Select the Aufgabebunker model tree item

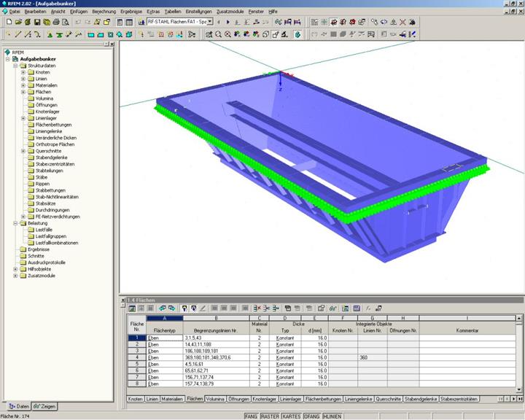pyautogui.click(x=38, y=59)
